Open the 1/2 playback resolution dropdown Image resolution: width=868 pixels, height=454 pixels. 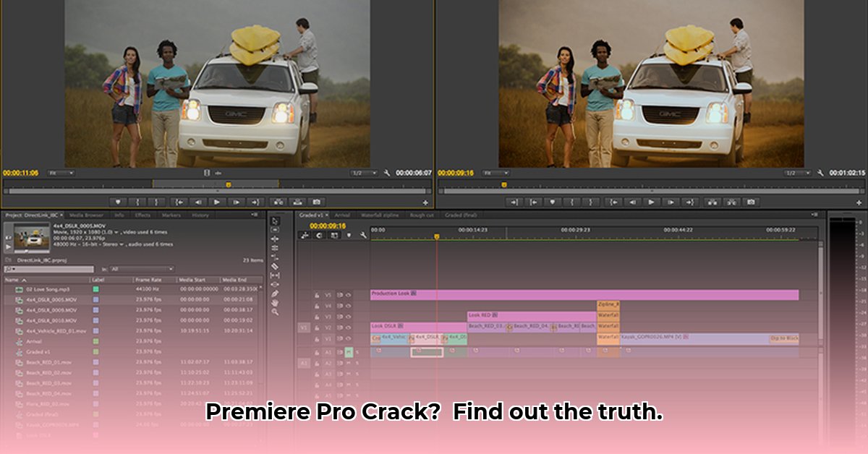(x=359, y=173)
